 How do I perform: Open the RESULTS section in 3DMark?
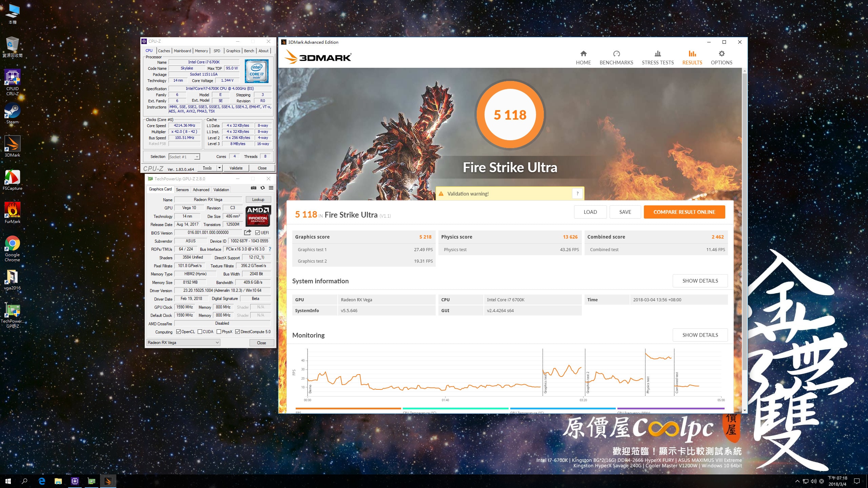pos(692,58)
